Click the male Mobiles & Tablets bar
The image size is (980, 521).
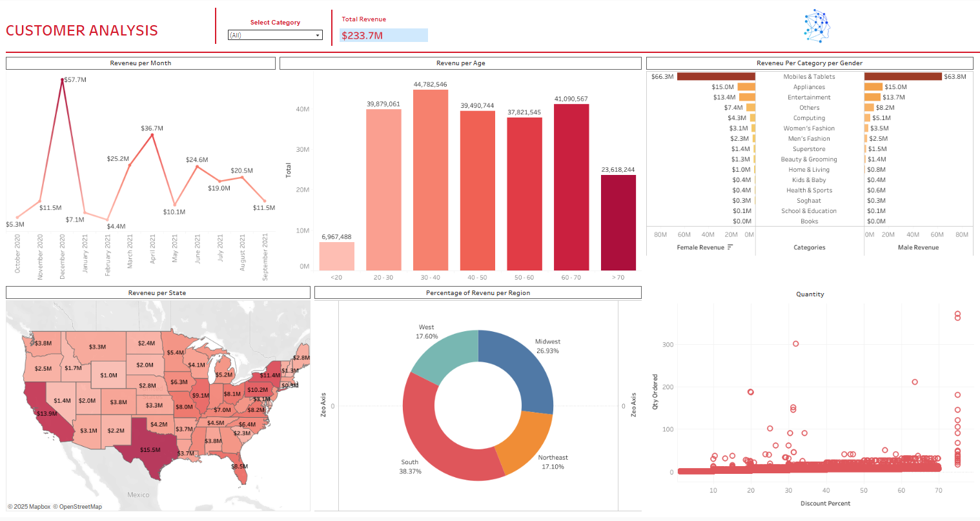click(x=903, y=77)
